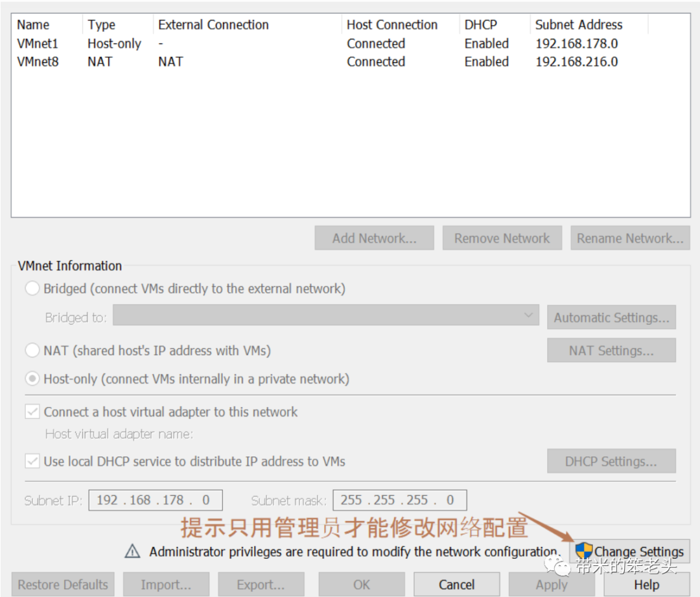Select the VMnet1 network row
Viewport: 700px width, 597px height.
pos(351,43)
